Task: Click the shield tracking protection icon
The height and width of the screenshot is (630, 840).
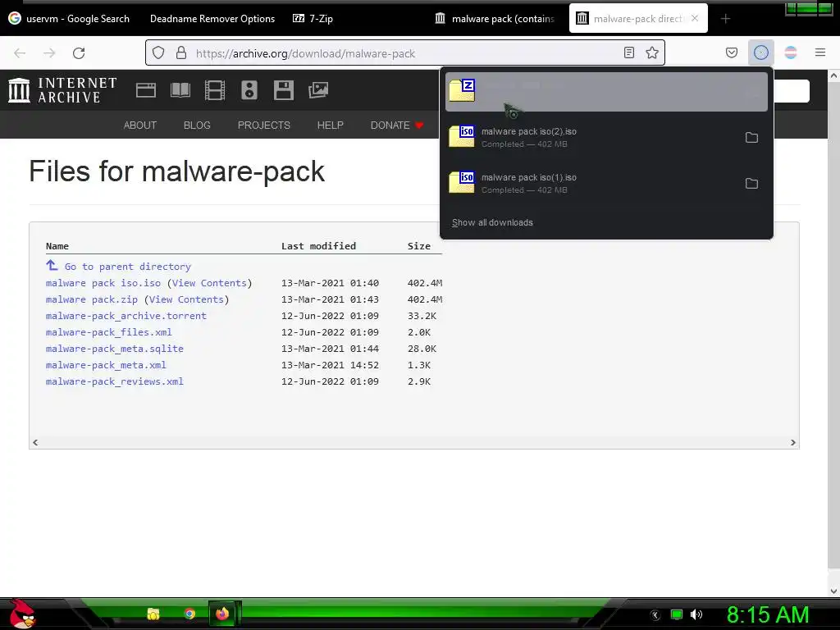Action: [x=158, y=52]
